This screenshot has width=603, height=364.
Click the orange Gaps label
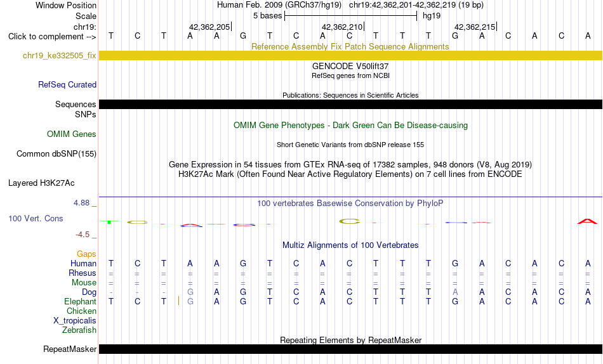click(86, 254)
